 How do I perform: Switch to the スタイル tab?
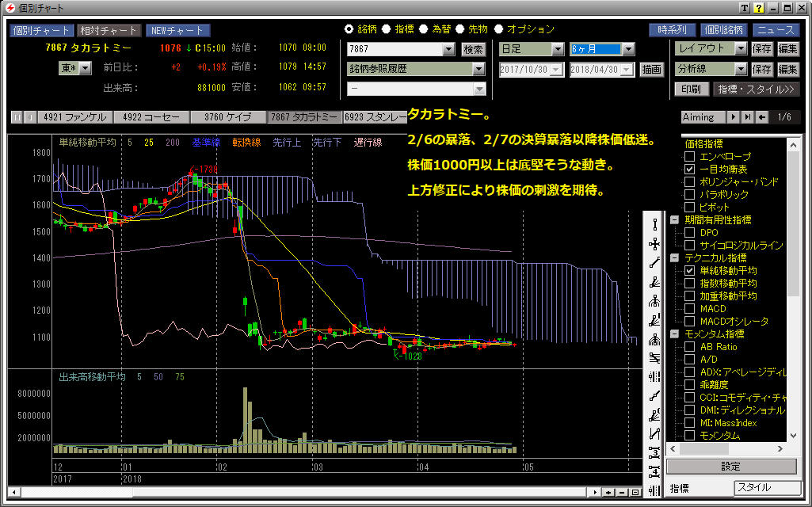pyautogui.click(x=768, y=487)
